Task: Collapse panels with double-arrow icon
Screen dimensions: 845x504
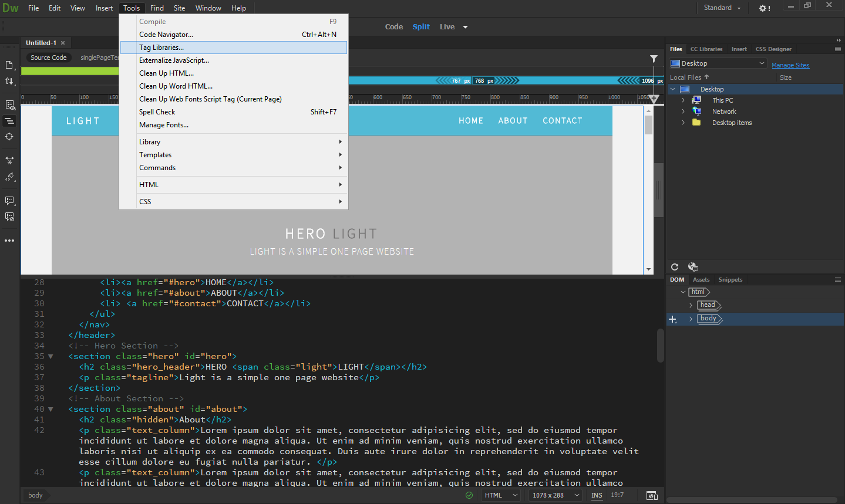Action: tap(839, 40)
